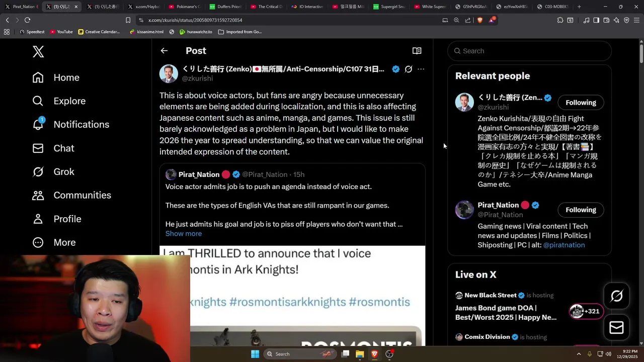Image resolution: width=644 pixels, height=362 pixels.
Task: Switch to The Critical D tab
Action: pyautogui.click(x=266, y=7)
